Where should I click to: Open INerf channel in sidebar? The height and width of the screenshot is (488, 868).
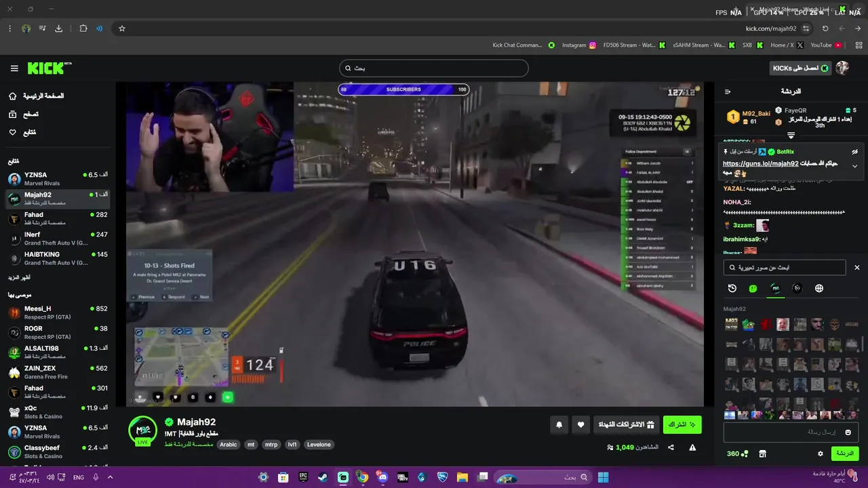(58, 239)
